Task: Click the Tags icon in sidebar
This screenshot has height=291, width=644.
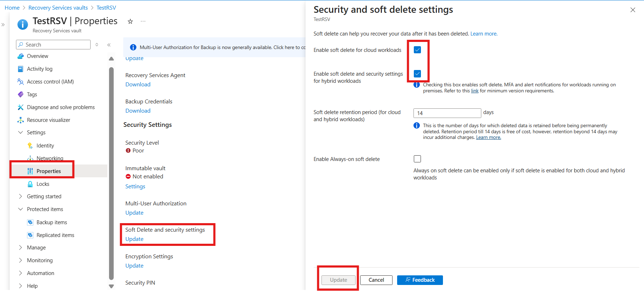Action: 21,95
